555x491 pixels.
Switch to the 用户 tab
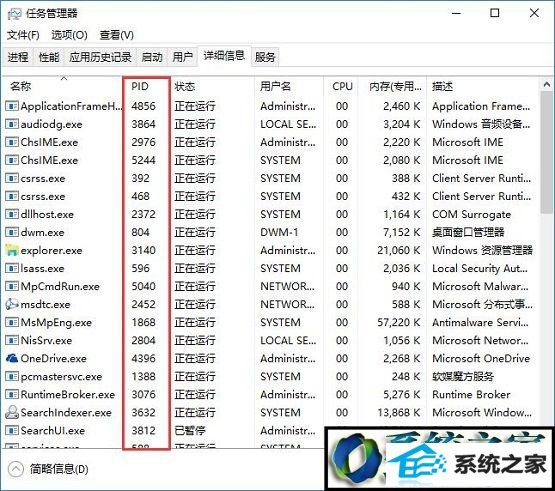(182, 57)
